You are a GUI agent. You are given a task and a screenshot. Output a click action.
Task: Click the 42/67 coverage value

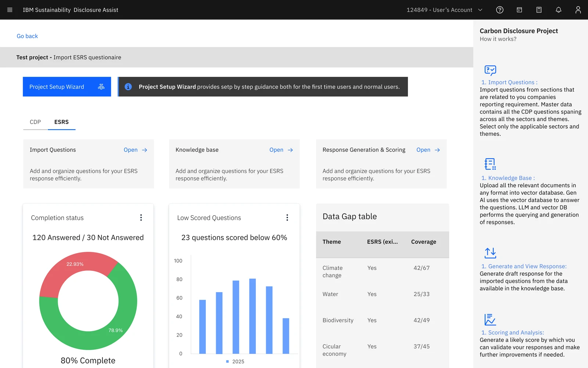click(x=422, y=268)
